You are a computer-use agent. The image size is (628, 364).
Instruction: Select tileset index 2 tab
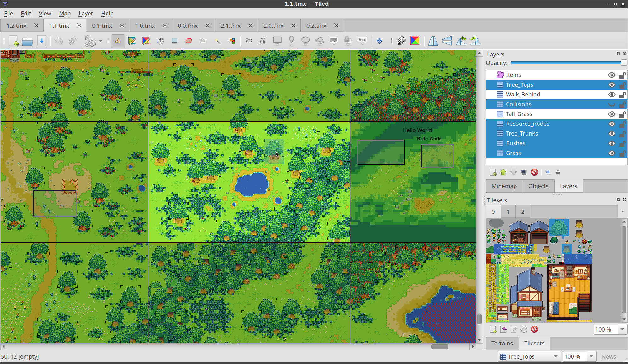(523, 211)
